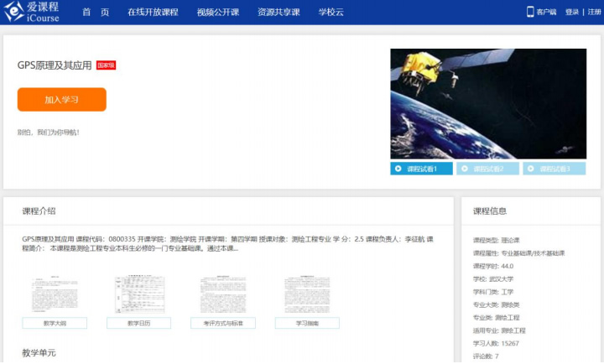Screen dimensions: 604x364
Task: Open the 教学日历 button
Action: coord(138,323)
